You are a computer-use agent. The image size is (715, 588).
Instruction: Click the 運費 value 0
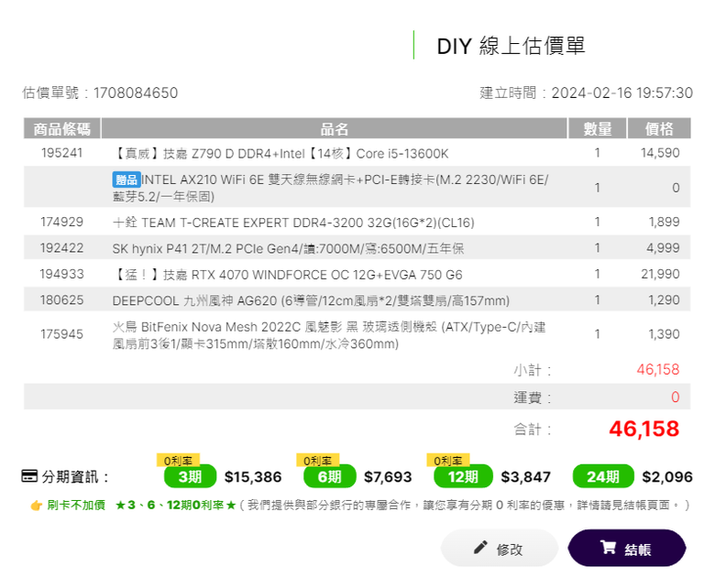point(676,397)
